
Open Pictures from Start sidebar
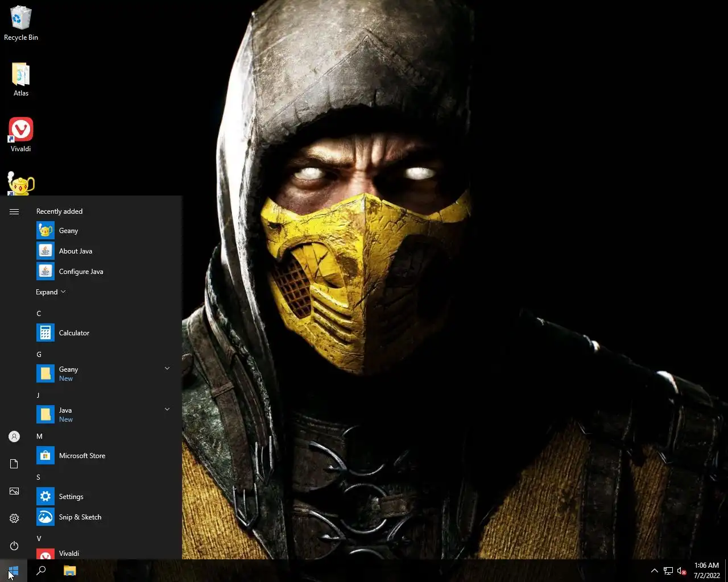[x=14, y=491]
